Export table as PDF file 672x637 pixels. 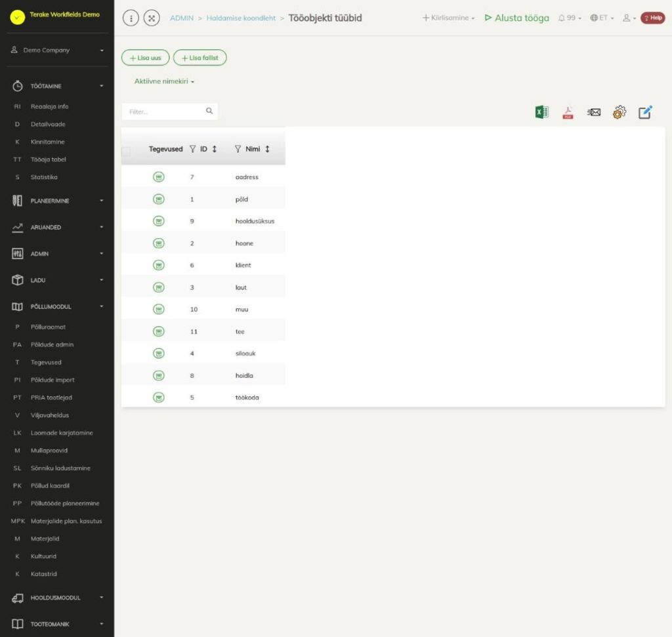(568, 112)
